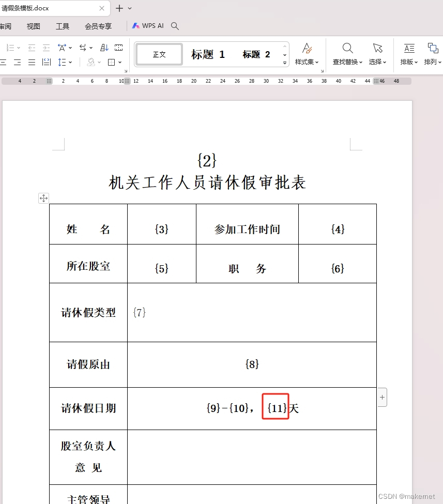Expand shading color dropdown arrow
Screen dimensions: 443x504
(x=99, y=62)
